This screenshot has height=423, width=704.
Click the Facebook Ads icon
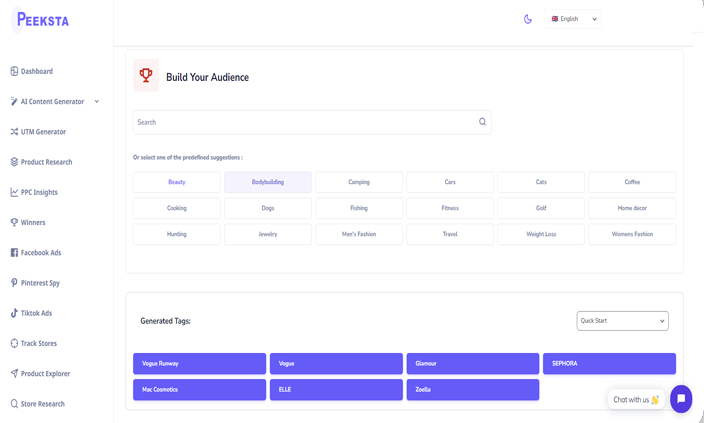coord(14,252)
